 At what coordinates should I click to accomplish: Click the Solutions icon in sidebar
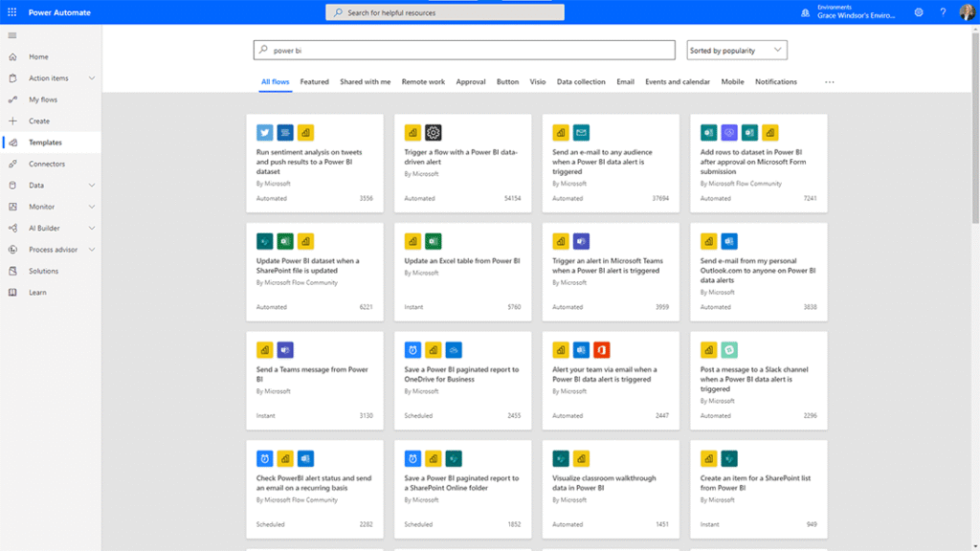[x=12, y=271]
